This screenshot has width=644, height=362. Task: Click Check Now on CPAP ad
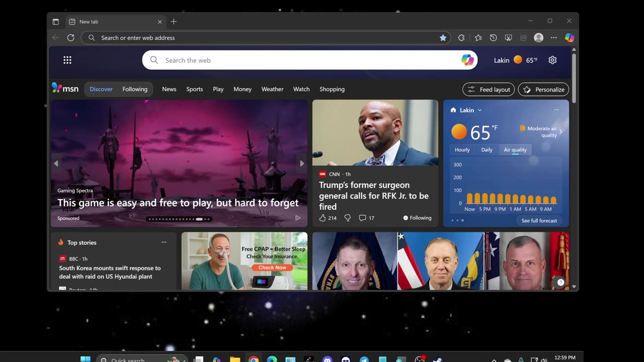[272, 267]
